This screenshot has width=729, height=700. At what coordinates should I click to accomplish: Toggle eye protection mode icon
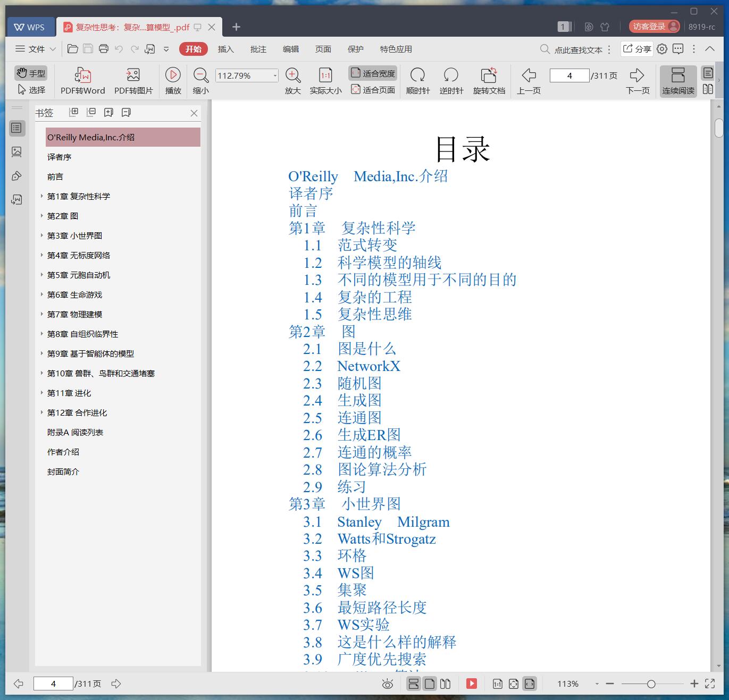[388, 684]
